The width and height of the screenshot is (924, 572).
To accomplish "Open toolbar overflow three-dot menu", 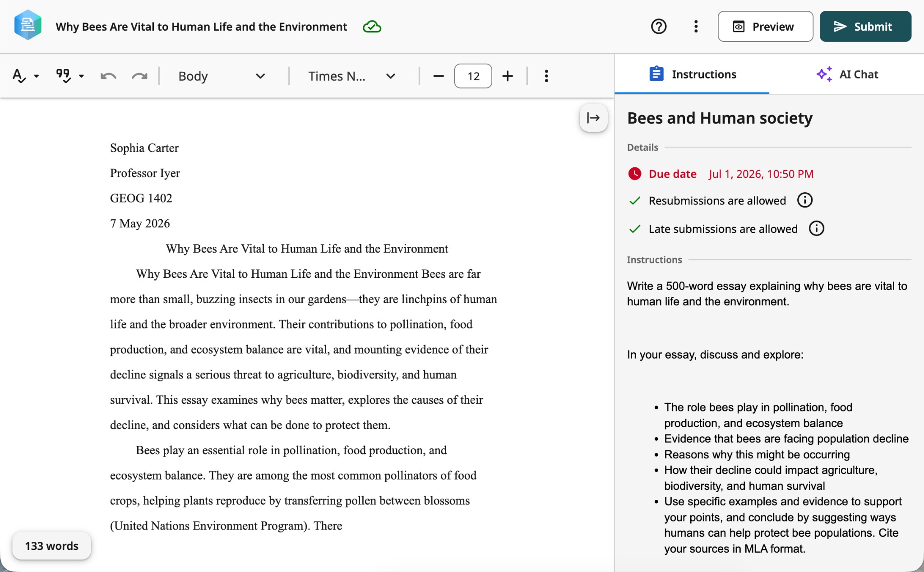I will pos(546,76).
